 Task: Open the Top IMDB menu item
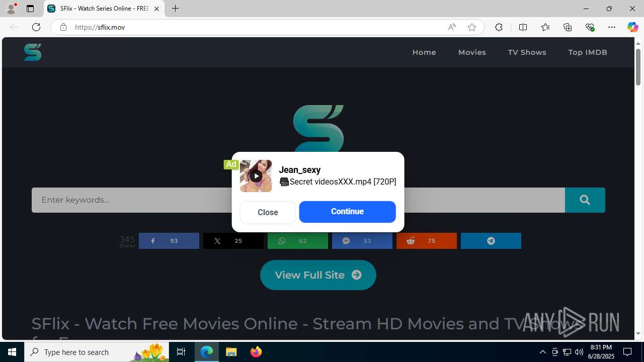(x=588, y=52)
